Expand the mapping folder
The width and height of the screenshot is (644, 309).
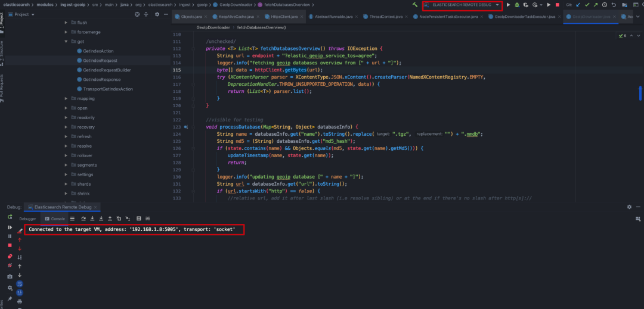coord(66,98)
